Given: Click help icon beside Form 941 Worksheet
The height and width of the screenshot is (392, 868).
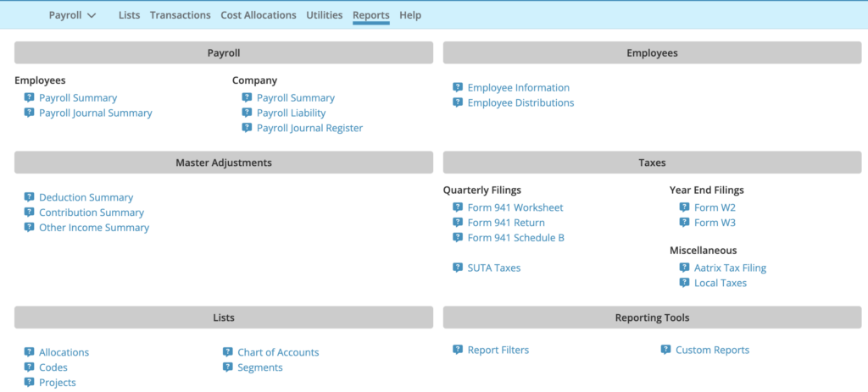Looking at the screenshot, I should (458, 207).
